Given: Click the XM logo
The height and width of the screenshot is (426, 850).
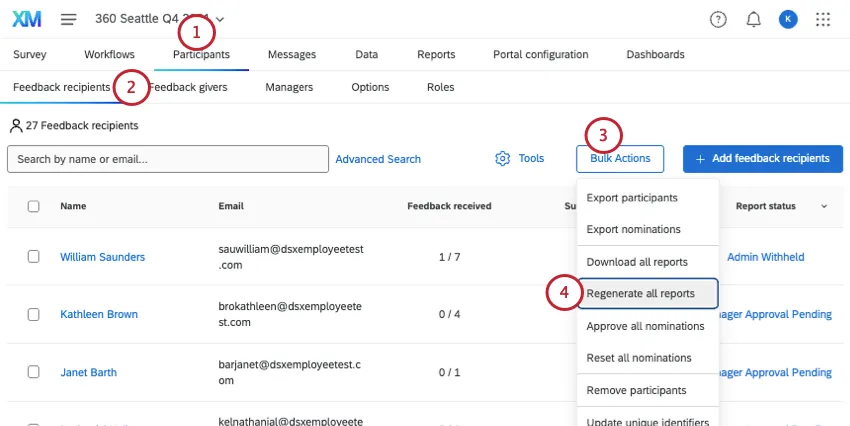Looking at the screenshot, I should pyautogui.click(x=27, y=19).
